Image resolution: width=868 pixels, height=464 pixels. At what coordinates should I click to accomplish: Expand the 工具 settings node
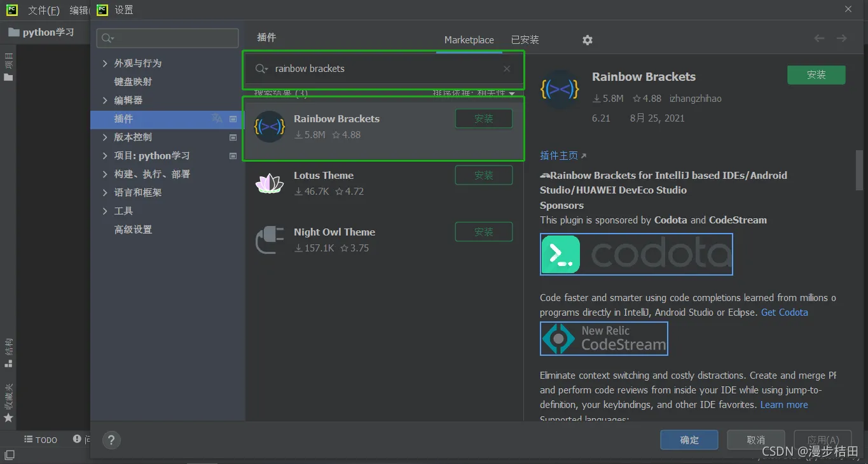(106, 211)
